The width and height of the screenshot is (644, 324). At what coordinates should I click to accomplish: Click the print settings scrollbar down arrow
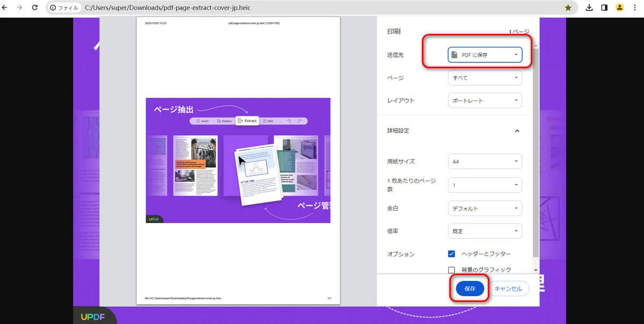click(x=535, y=270)
